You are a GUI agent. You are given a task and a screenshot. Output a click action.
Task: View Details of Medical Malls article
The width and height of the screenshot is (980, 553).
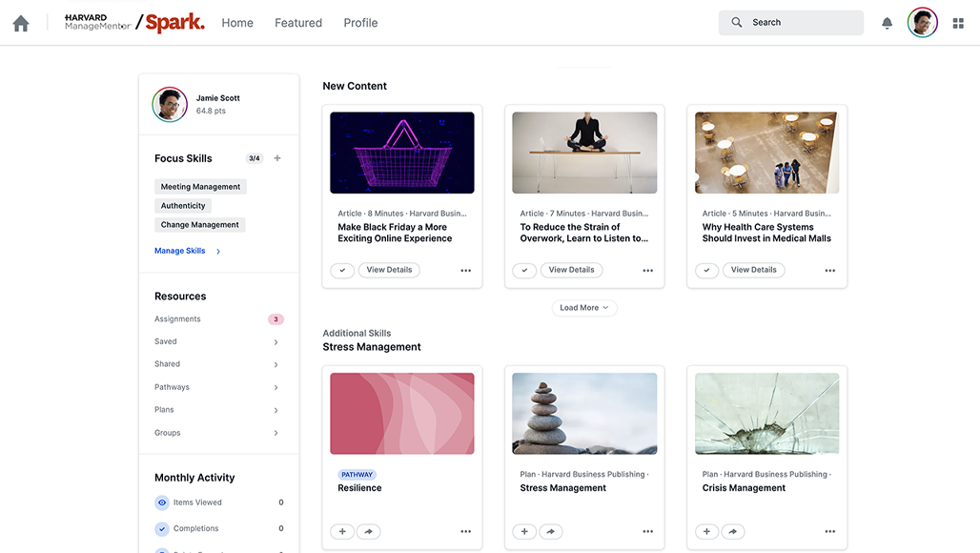point(754,270)
